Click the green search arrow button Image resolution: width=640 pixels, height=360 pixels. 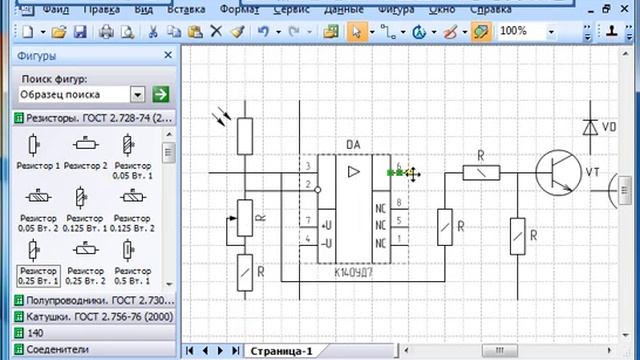161,94
